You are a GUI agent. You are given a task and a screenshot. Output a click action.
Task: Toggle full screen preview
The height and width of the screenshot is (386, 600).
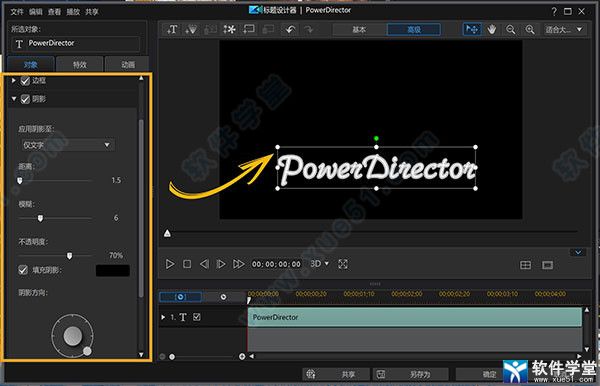tap(343, 264)
